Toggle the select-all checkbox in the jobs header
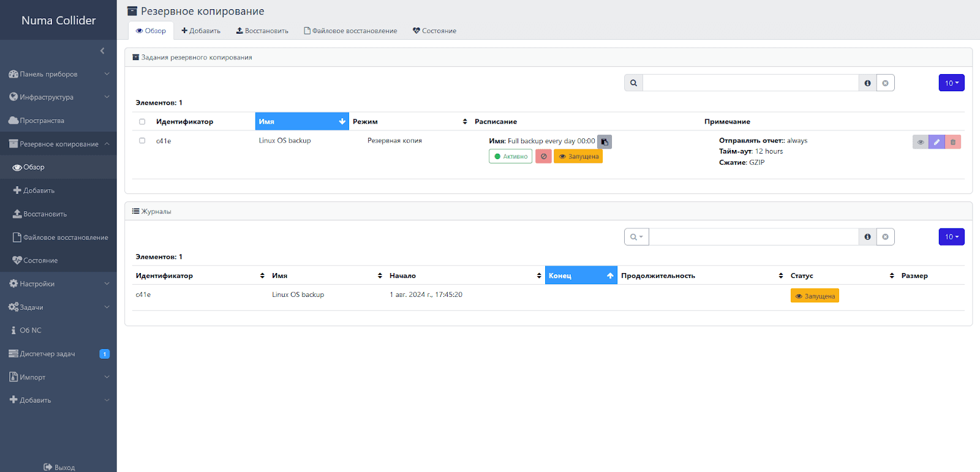Viewport: 980px width, 472px height. [142, 122]
